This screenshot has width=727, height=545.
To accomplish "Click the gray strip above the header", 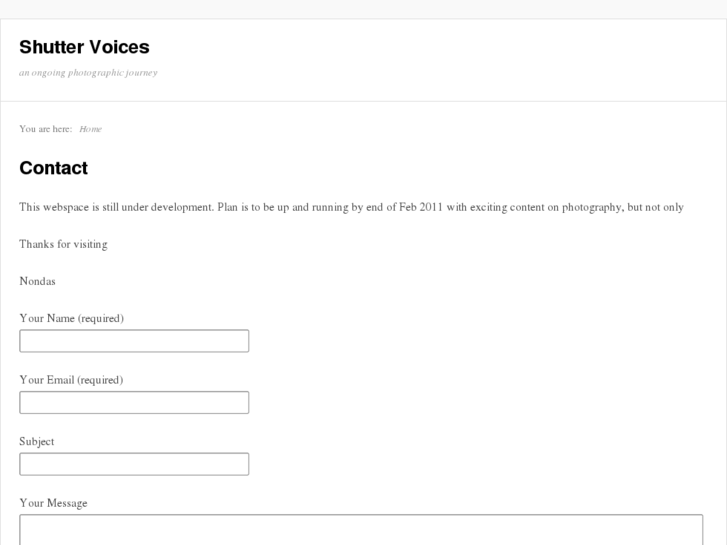I will click(x=363, y=9).
